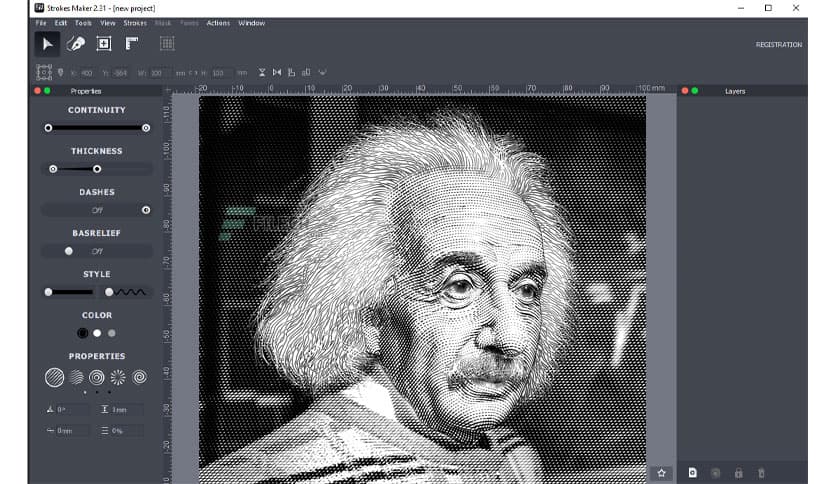Select the pen drawing tool
This screenshot has height=484, width=836.
pos(76,44)
